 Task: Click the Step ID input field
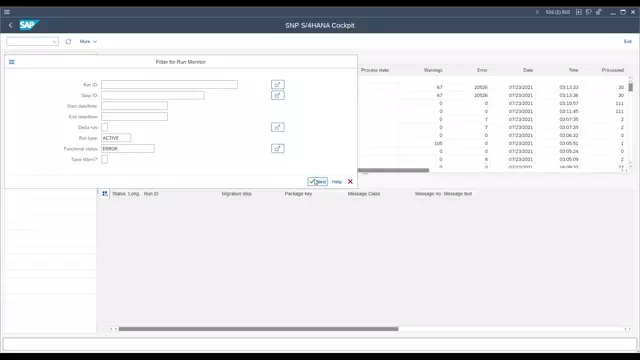click(x=153, y=95)
